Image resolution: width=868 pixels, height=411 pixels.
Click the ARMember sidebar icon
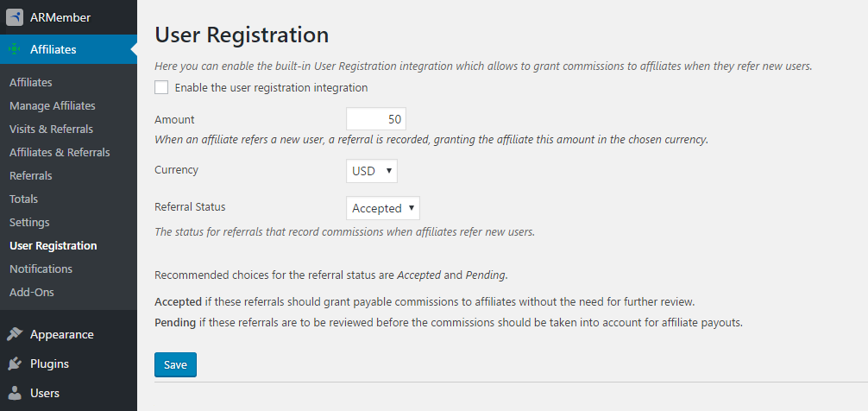point(15,17)
